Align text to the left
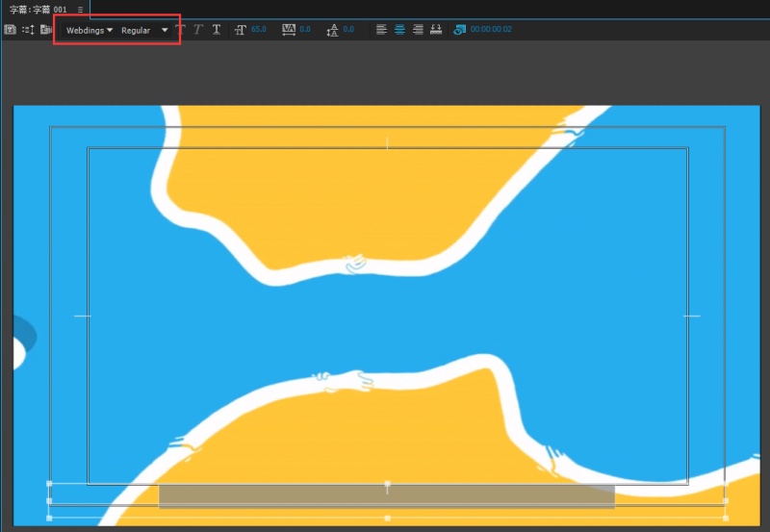770x532 pixels. point(381,30)
